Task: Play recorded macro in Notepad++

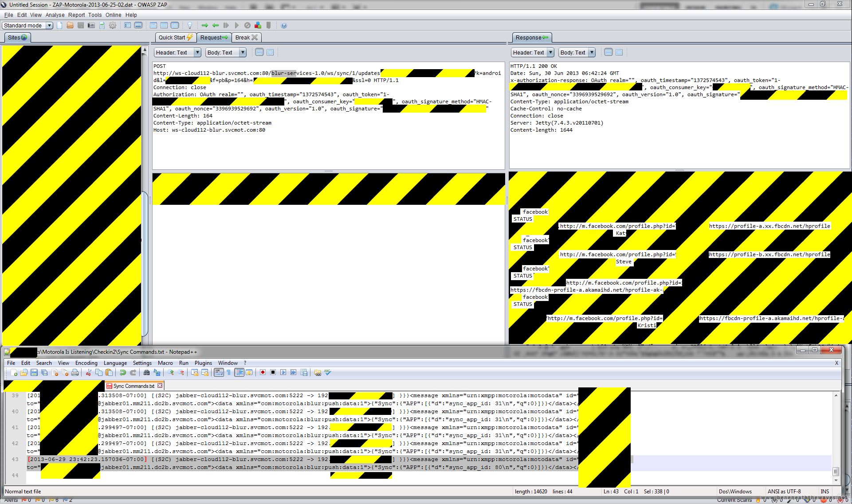Action: coord(283,372)
